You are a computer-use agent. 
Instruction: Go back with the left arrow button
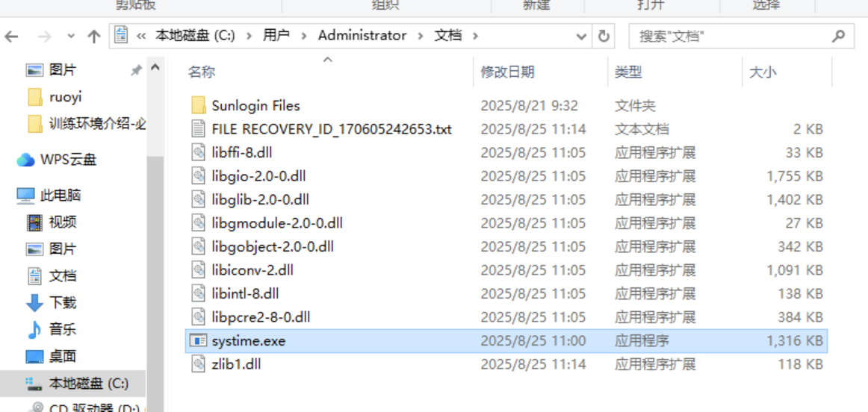coord(12,37)
